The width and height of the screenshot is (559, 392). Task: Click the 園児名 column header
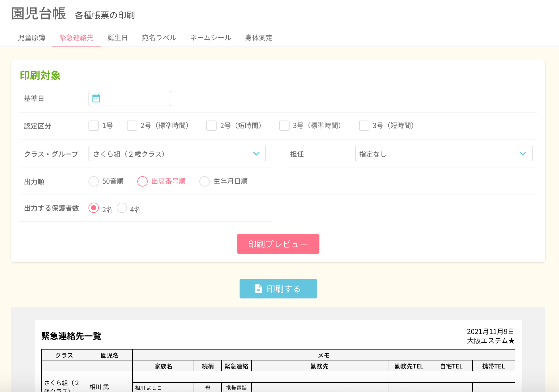point(110,355)
